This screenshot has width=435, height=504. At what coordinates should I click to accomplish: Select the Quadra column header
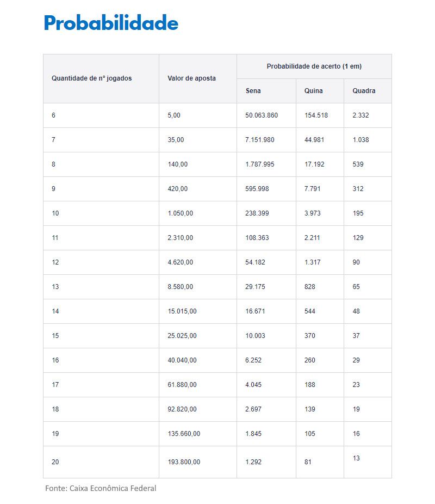pyautogui.click(x=364, y=91)
